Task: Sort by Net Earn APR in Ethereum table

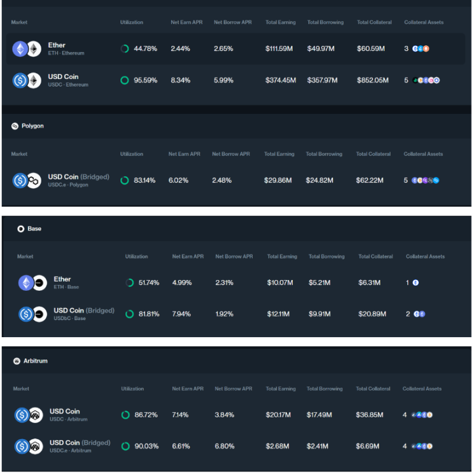Action: coord(185,22)
